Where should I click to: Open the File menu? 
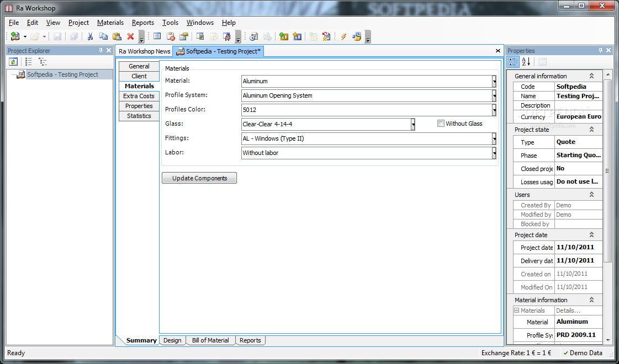(x=13, y=23)
